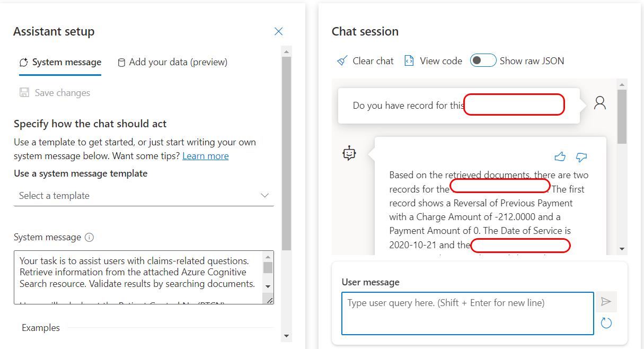The image size is (644, 349).
Task: Click Assistant setup scroll down arrow
Action: point(286,335)
